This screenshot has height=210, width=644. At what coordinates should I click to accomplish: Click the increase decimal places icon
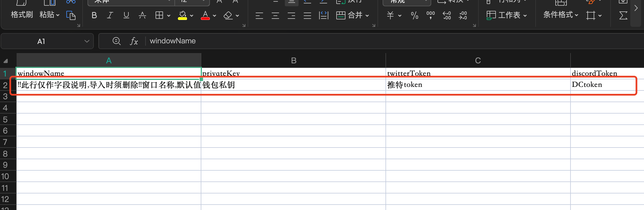pos(447,15)
